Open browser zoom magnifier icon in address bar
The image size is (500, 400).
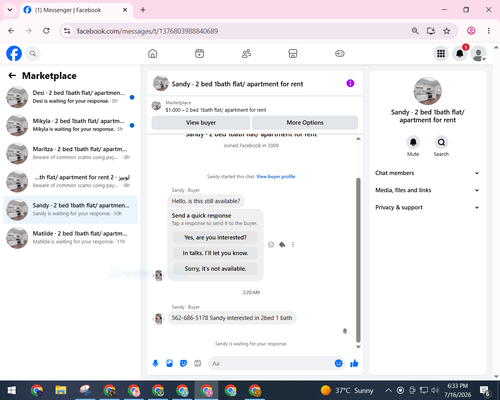(x=415, y=31)
